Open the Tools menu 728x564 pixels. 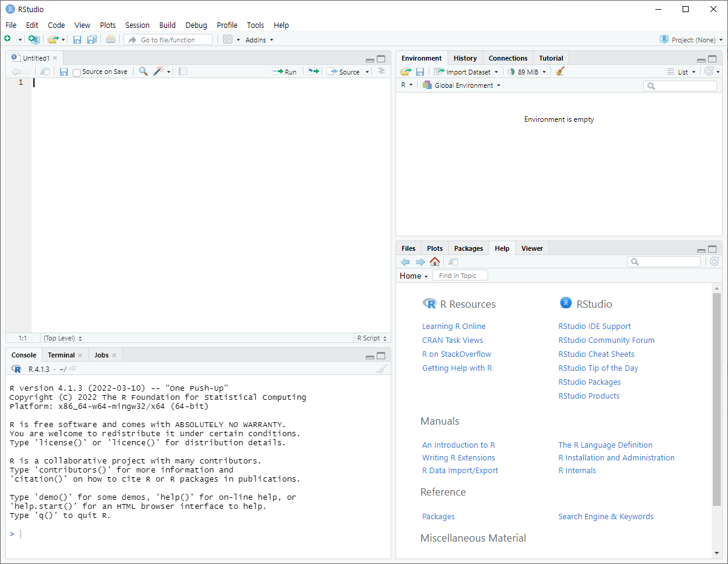[256, 25]
